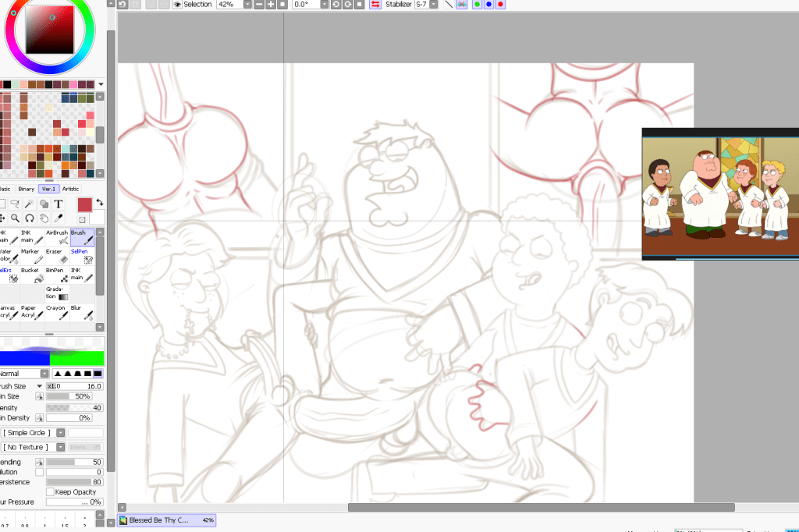Toggle the Selection visibility eye
799x532 pixels.
pyautogui.click(x=177, y=5)
